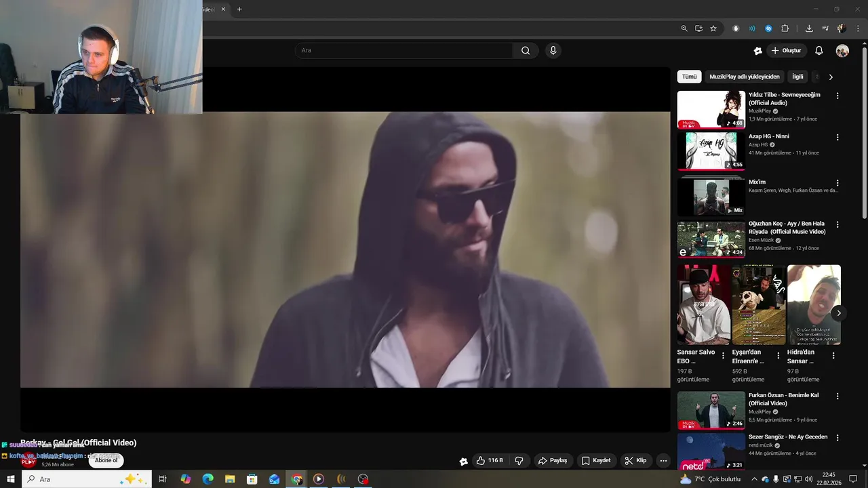868x488 pixels.
Task: Open Copilot from the taskbar
Action: click(185, 479)
